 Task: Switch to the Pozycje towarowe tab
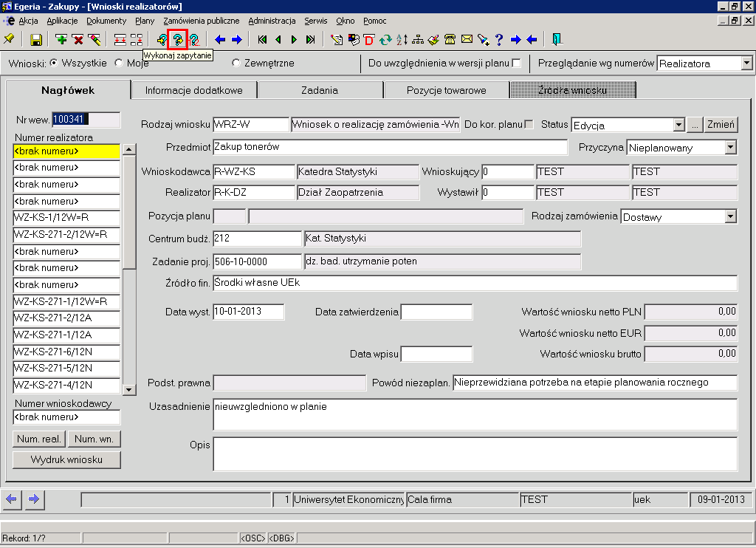tap(447, 90)
